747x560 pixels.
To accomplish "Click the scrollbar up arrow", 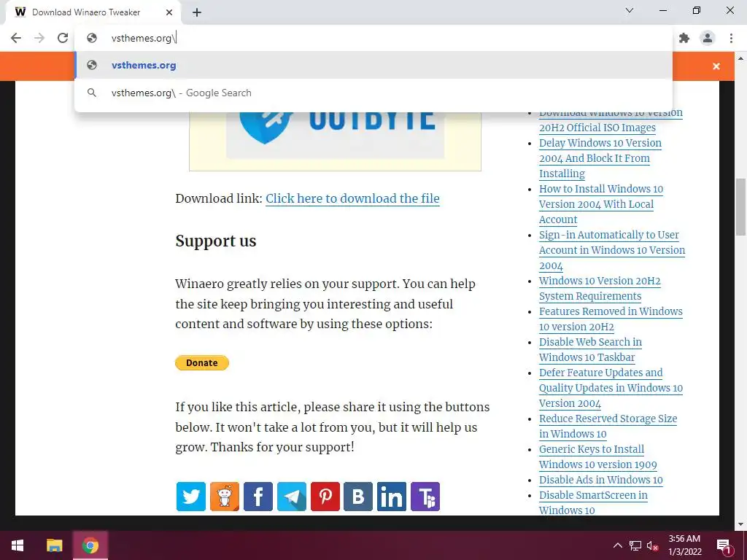I will pyautogui.click(x=740, y=58).
